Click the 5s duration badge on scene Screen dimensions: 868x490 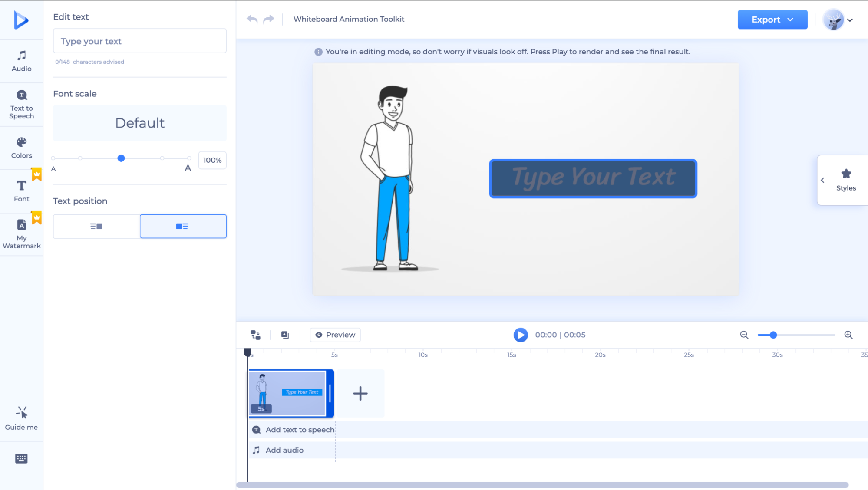pyautogui.click(x=261, y=409)
